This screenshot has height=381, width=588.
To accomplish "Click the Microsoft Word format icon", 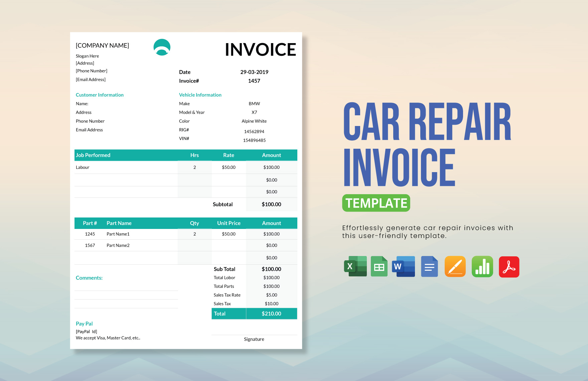I will coord(404,266).
